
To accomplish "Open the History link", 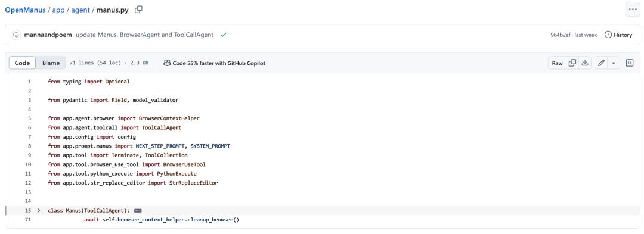I will pos(618,35).
